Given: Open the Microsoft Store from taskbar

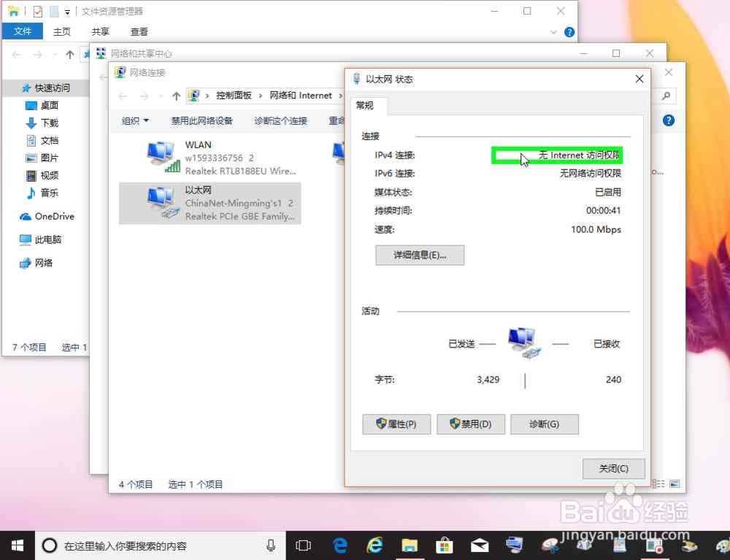Looking at the screenshot, I should click(x=444, y=545).
